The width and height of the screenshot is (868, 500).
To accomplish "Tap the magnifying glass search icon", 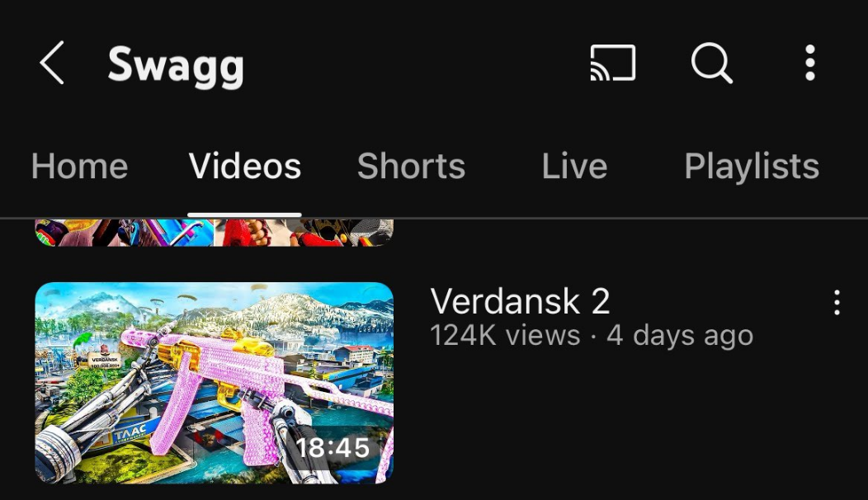I will 711,63.
